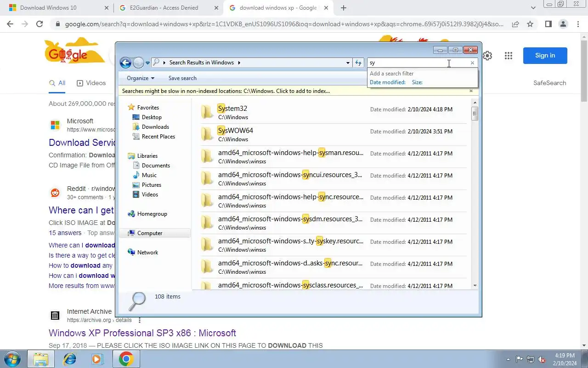
Task: Open Internet Explorer from the taskbar
Action: pos(70,359)
